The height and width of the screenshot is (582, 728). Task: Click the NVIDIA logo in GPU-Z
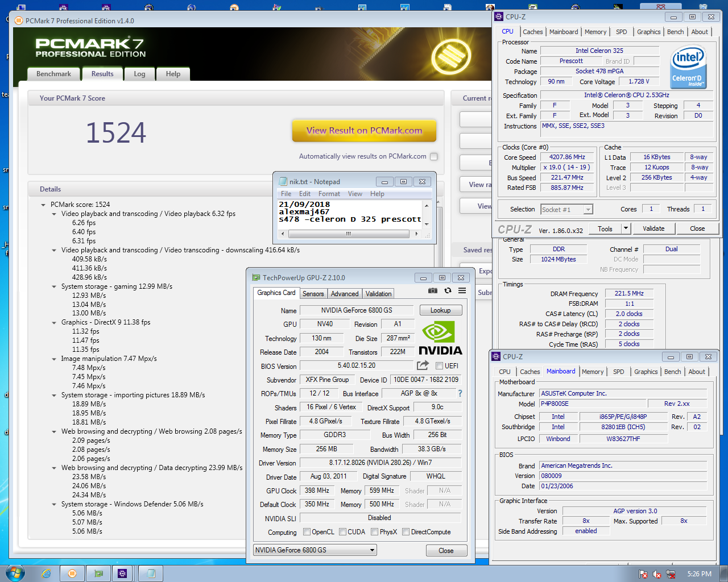(x=440, y=338)
